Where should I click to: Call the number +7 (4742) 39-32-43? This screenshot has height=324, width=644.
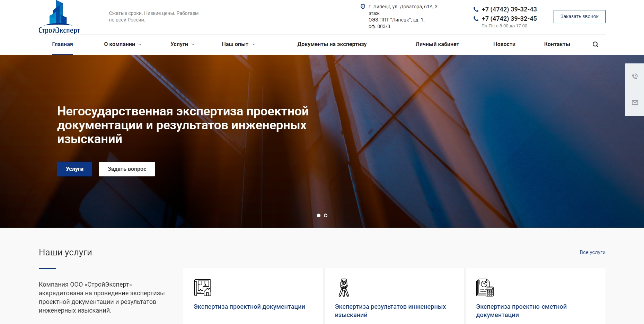[x=509, y=9]
